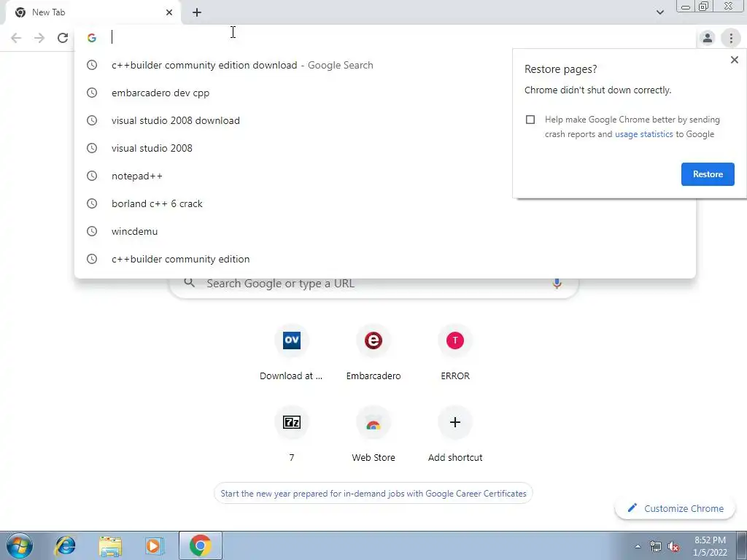Image resolution: width=747 pixels, height=560 pixels.
Task: Open the taskbar clock showing 8:52 PM
Action: [710, 546]
